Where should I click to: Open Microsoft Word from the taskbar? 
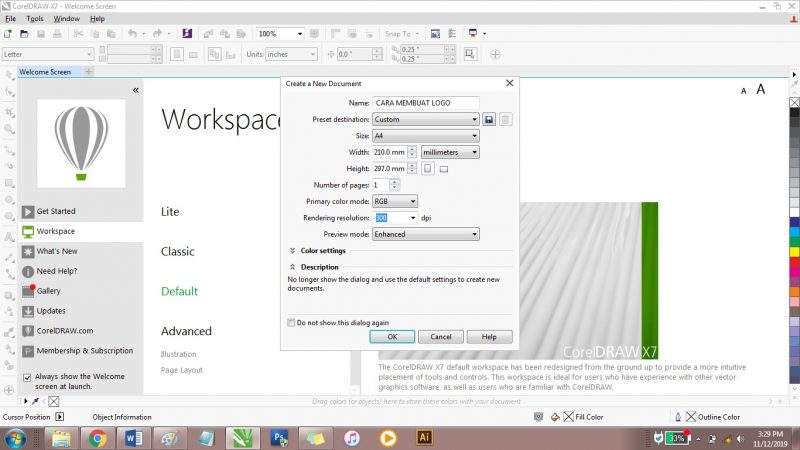tap(133, 438)
